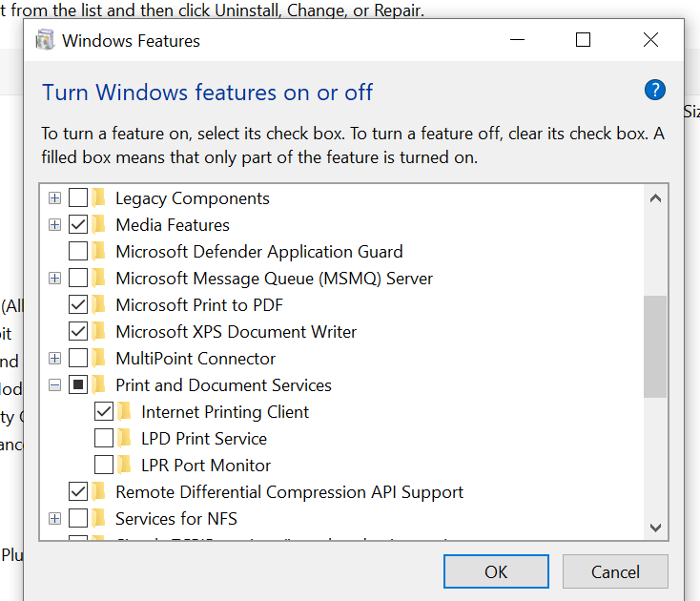Image resolution: width=700 pixels, height=601 pixels.
Task: Click the Internet Printing Client folder icon
Action: (125, 412)
